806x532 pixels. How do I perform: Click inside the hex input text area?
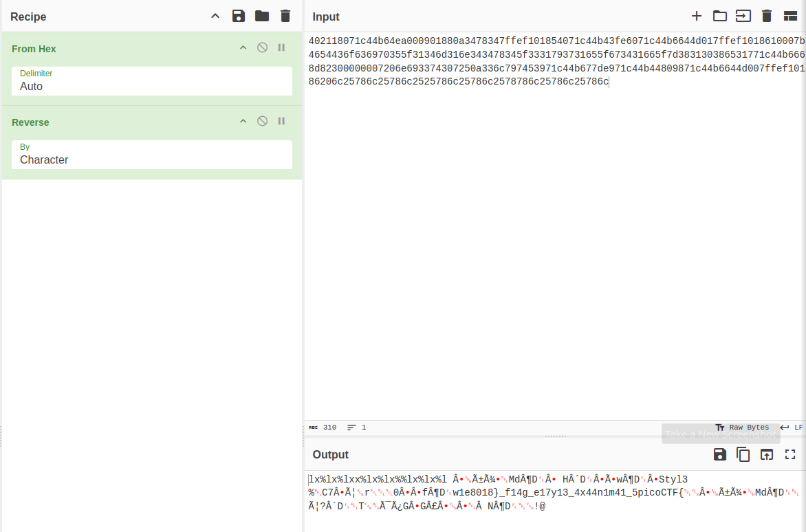point(555,226)
